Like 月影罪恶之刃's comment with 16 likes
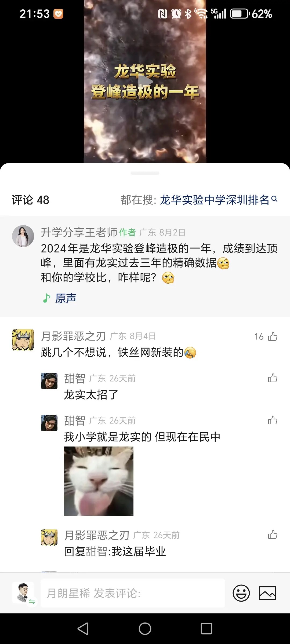290x644 pixels. click(273, 336)
